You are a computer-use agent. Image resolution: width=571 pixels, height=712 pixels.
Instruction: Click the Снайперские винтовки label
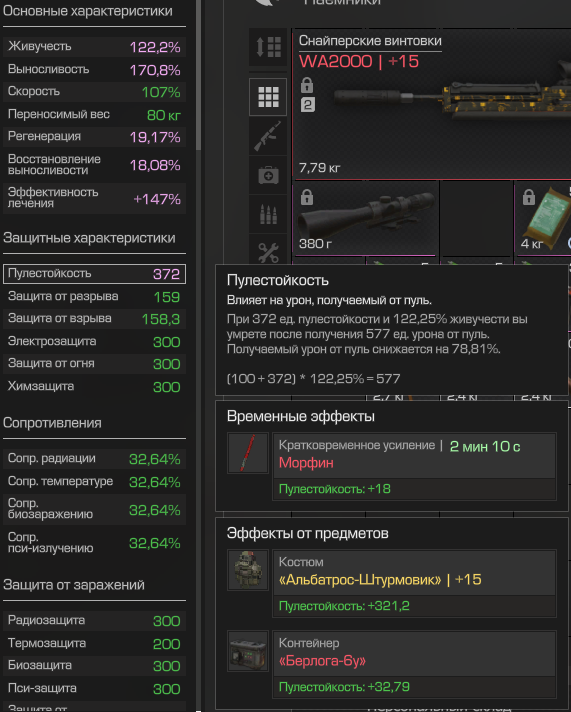[x=370, y=40]
